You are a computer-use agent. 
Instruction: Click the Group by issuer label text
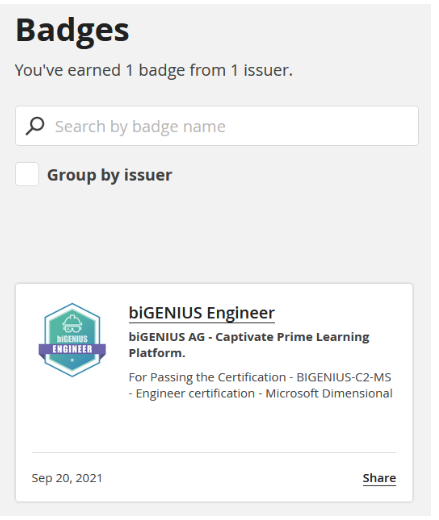click(110, 175)
